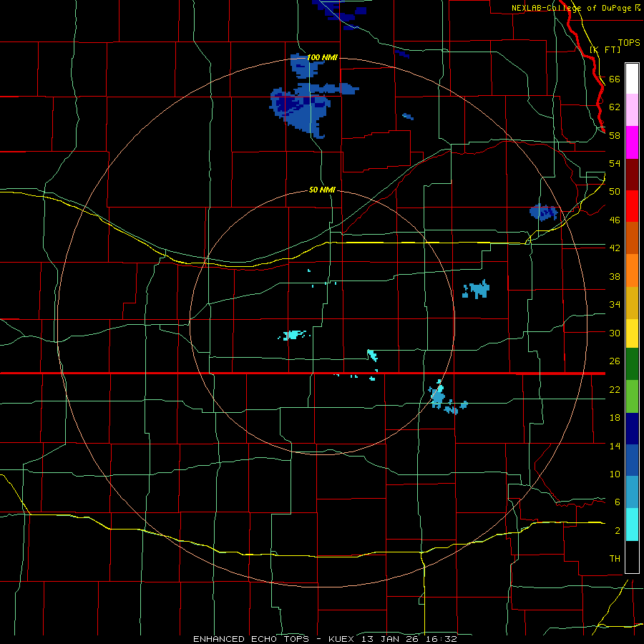Click the dark orange swatch near 42

coord(632,238)
